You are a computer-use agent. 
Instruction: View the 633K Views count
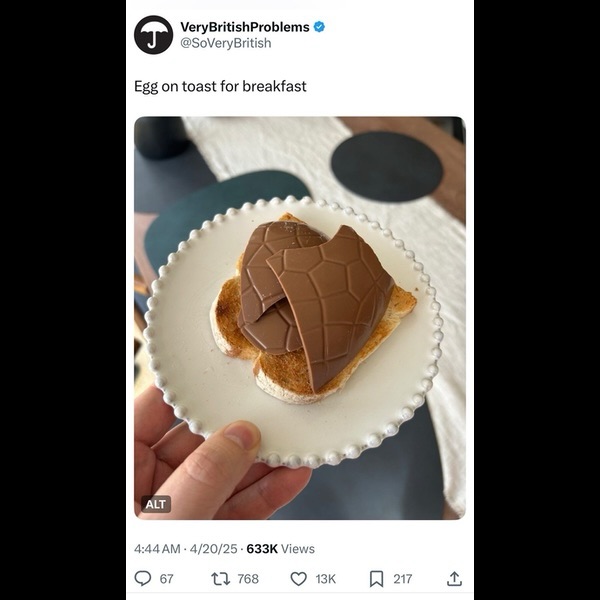[x=281, y=548]
